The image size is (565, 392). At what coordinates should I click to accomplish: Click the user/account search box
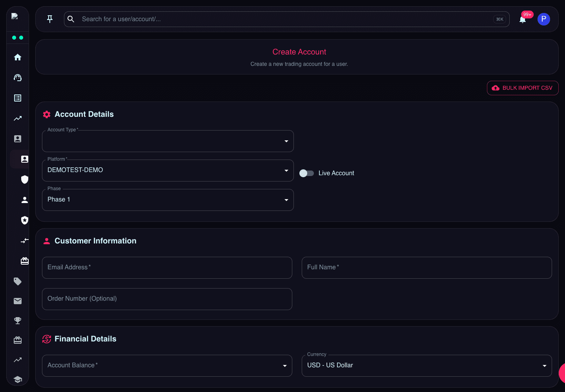pyautogui.click(x=287, y=19)
